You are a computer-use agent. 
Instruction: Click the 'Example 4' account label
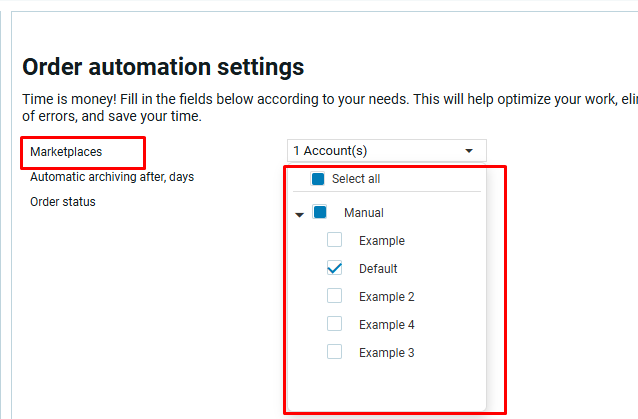[386, 325]
